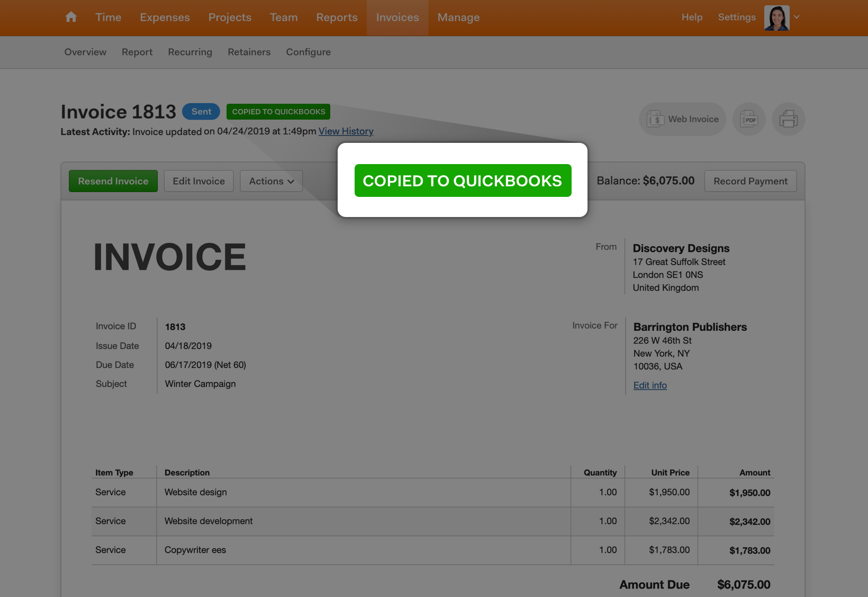868x597 pixels.
Task: Go to the Team menu
Action: (284, 17)
